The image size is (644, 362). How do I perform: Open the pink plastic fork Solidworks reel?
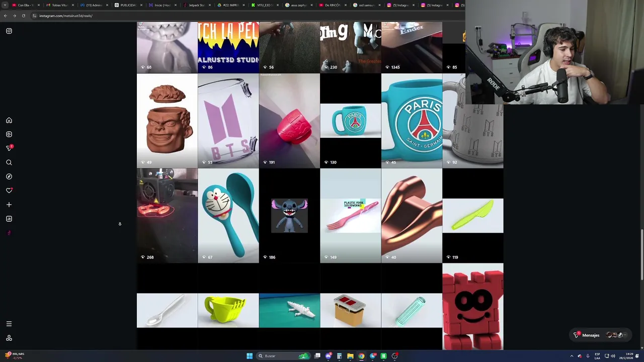(351, 216)
